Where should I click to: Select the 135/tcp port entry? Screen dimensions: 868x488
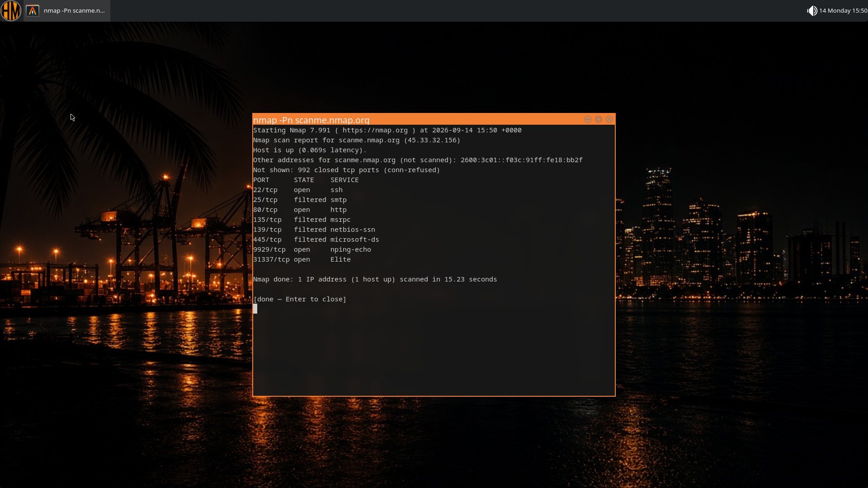[x=267, y=220]
